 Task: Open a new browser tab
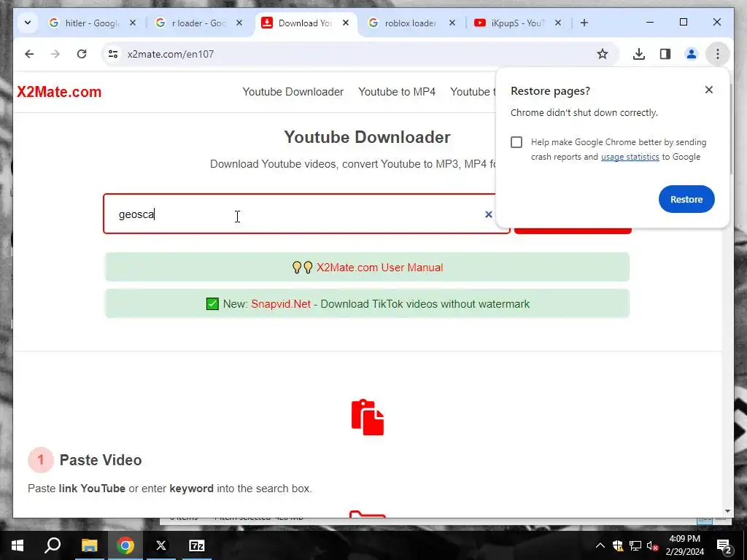pyautogui.click(x=584, y=23)
